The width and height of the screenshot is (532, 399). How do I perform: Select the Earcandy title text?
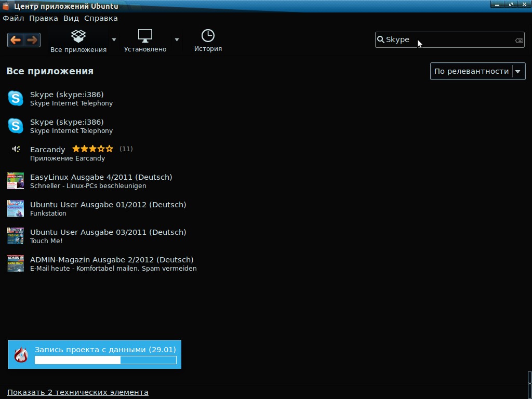tap(47, 150)
